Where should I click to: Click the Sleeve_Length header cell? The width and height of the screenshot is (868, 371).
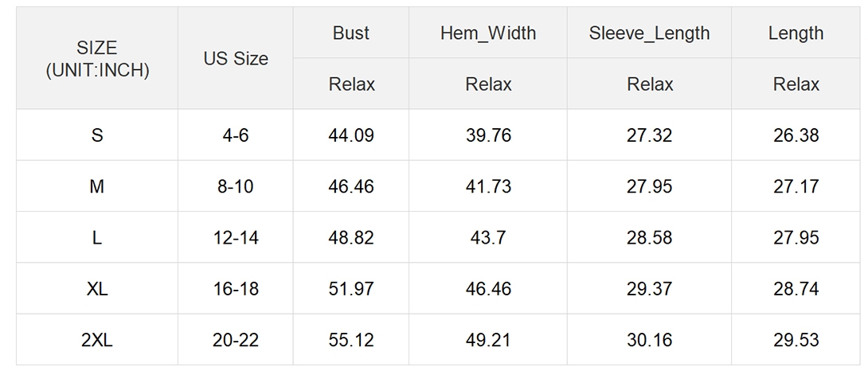coord(649,33)
